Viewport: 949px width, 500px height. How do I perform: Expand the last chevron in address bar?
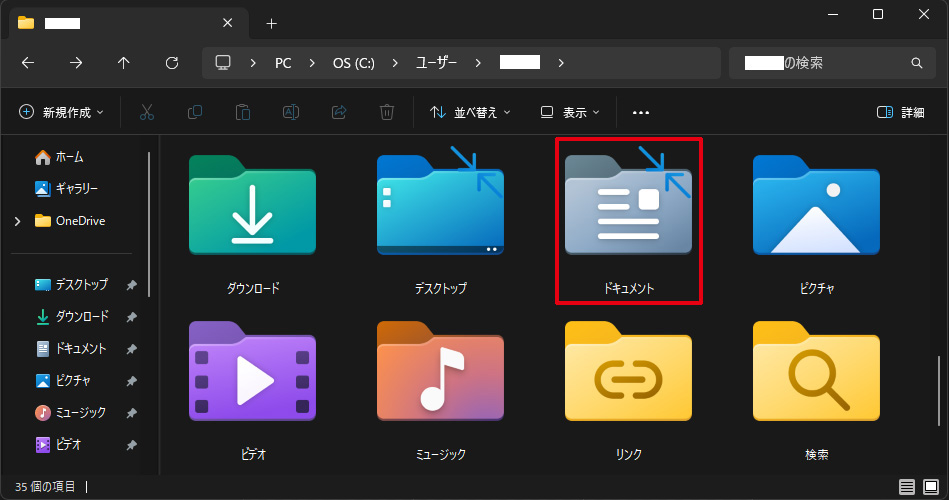click(x=561, y=63)
